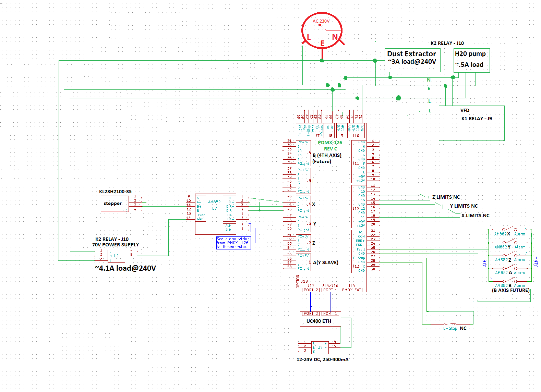Click the AM882 Z Alarm switch contact
This screenshot has height=392, width=541.
[x=509, y=255]
